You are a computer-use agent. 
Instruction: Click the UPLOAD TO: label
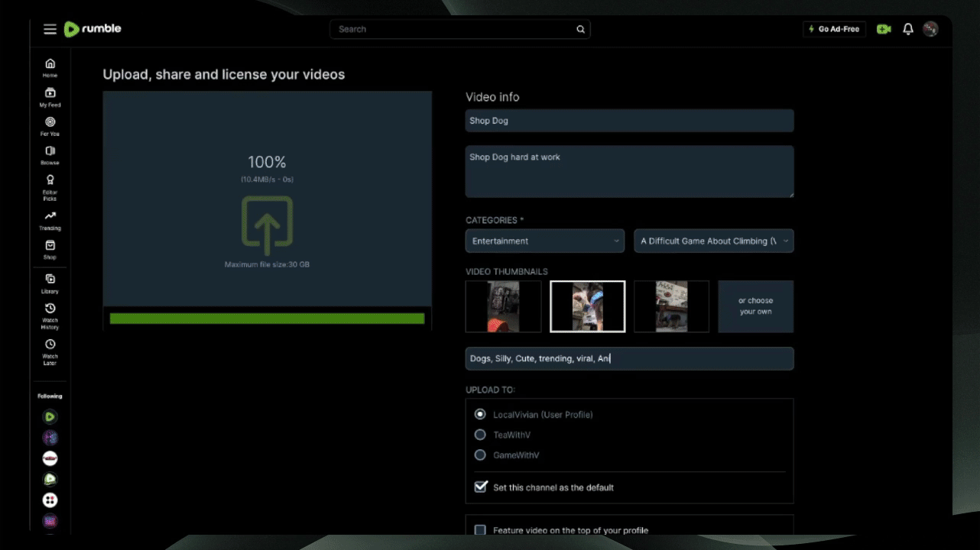[x=490, y=390]
